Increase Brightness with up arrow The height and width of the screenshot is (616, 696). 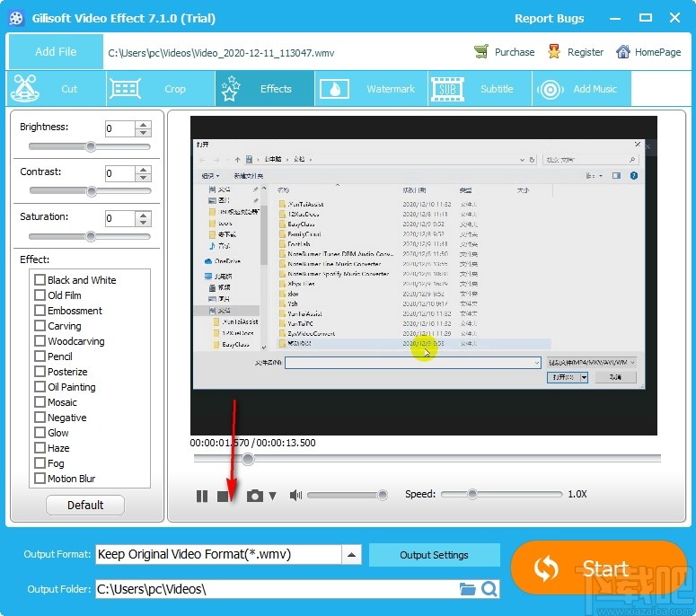[144, 125]
